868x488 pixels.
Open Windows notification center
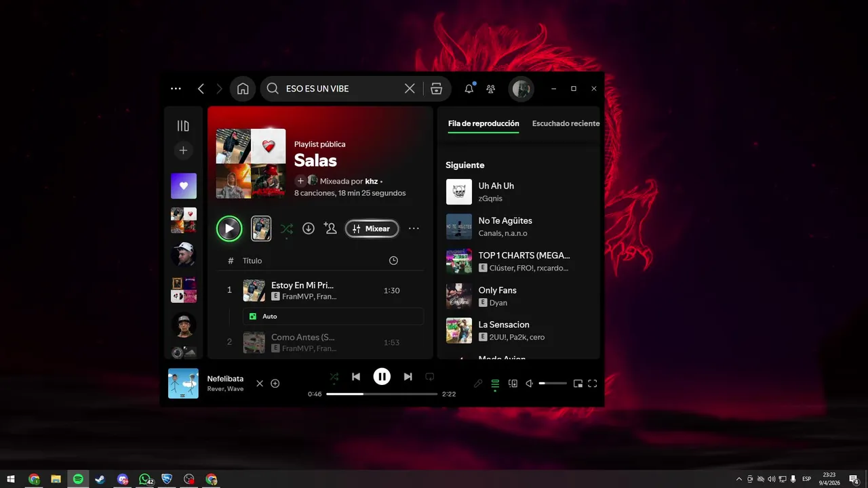[x=854, y=479]
